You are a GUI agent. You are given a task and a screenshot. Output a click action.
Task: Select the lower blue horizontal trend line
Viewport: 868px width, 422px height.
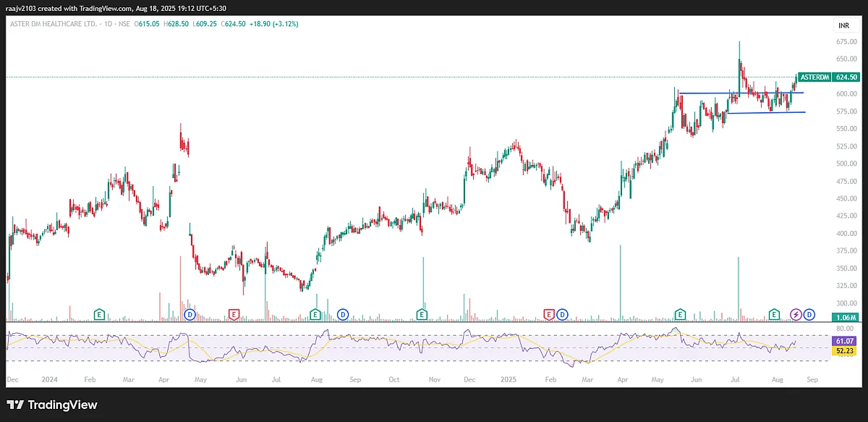click(765, 112)
